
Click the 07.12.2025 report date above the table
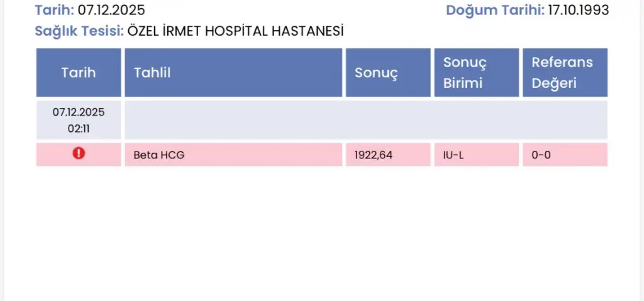[111, 9]
